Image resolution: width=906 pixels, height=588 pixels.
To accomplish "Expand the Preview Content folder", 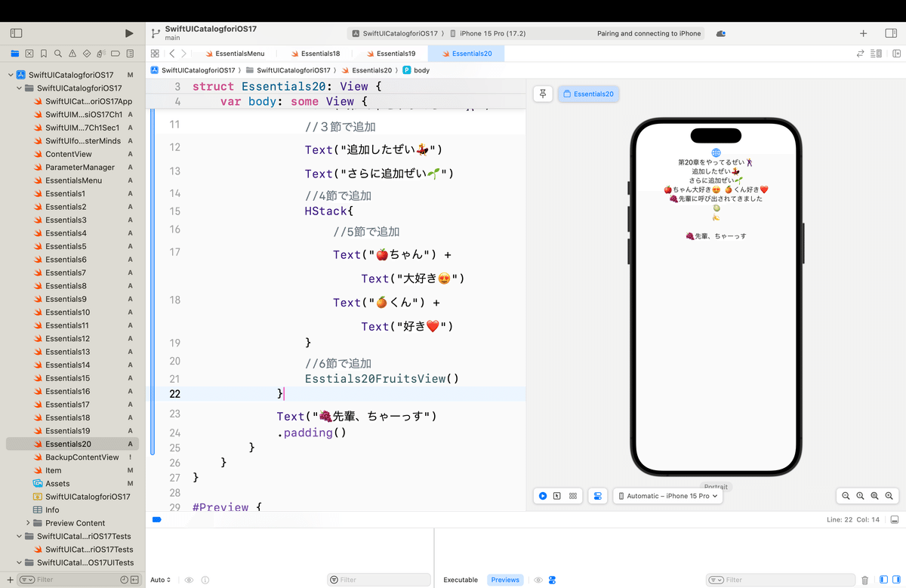I will [29, 523].
